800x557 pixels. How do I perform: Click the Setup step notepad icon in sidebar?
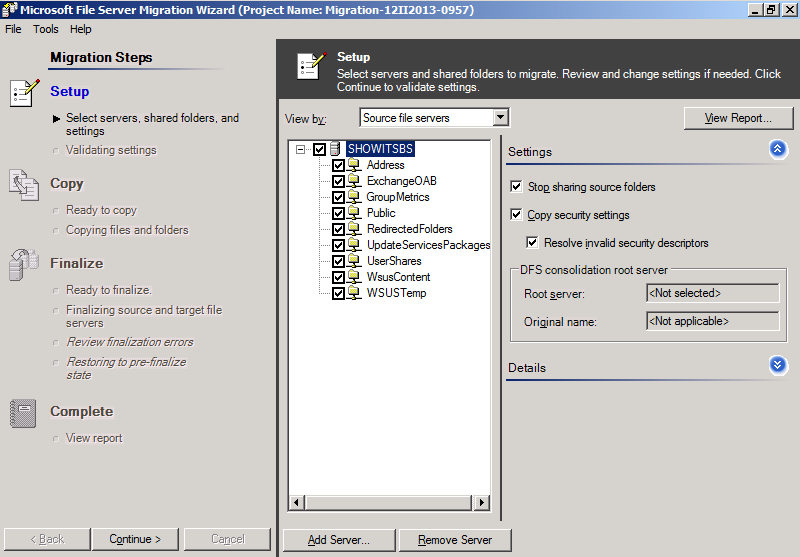coord(24,93)
